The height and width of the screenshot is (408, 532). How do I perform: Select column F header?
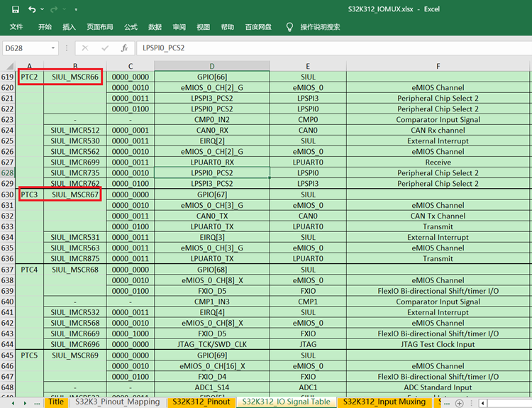(438, 66)
